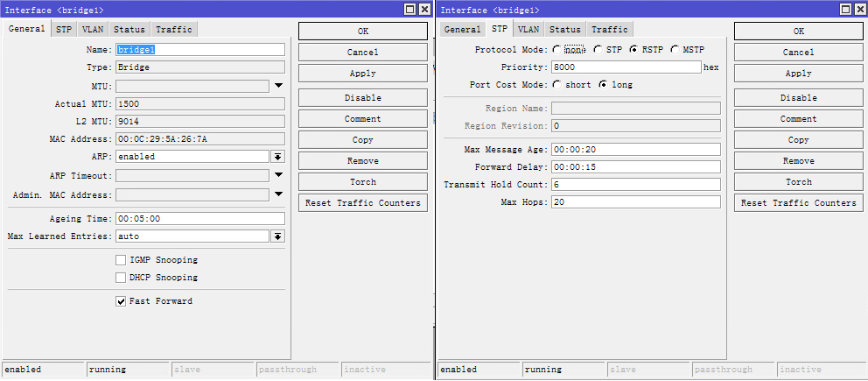Enable the IGMP Snooping checkbox
The image size is (868, 381).
122,260
